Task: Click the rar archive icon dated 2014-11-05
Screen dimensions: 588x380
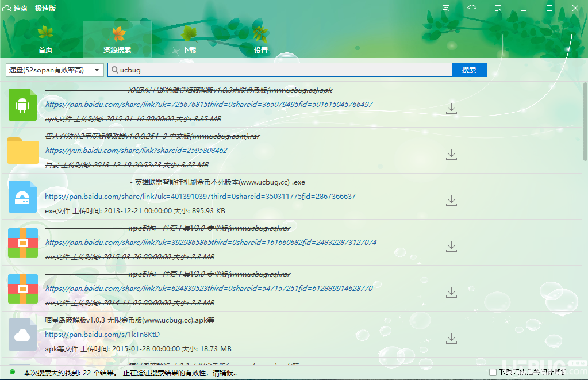Action: [x=23, y=289]
